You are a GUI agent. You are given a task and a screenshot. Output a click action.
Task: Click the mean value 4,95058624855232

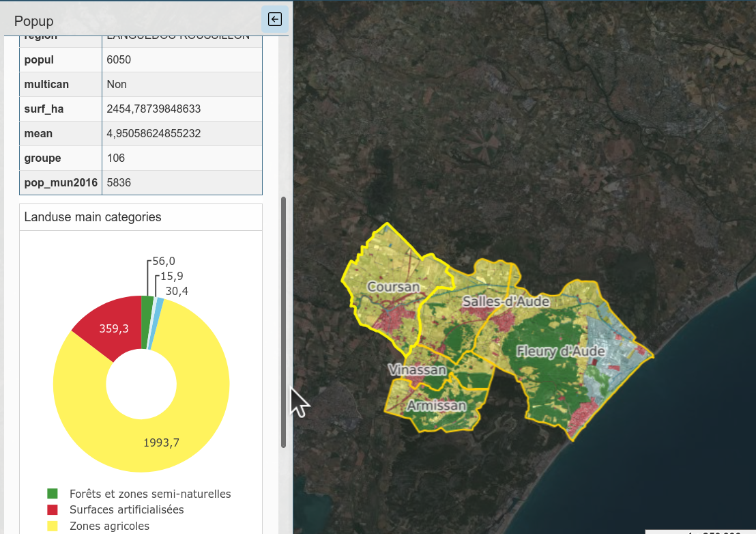pos(154,134)
